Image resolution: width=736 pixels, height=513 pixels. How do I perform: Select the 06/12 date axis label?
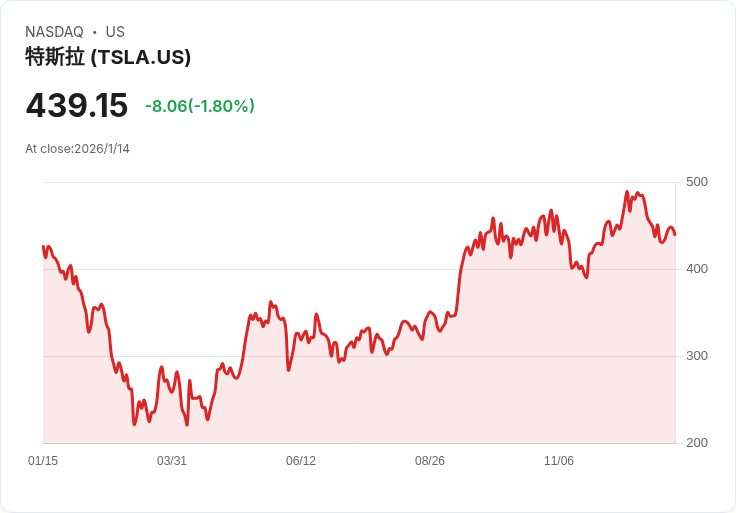(x=301, y=461)
